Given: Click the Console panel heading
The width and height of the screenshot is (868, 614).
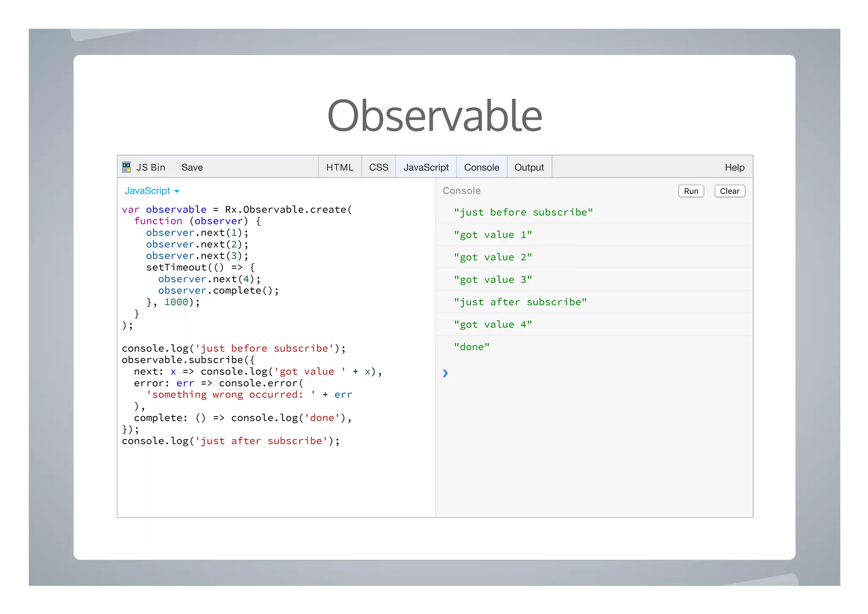Looking at the screenshot, I should (462, 191).
